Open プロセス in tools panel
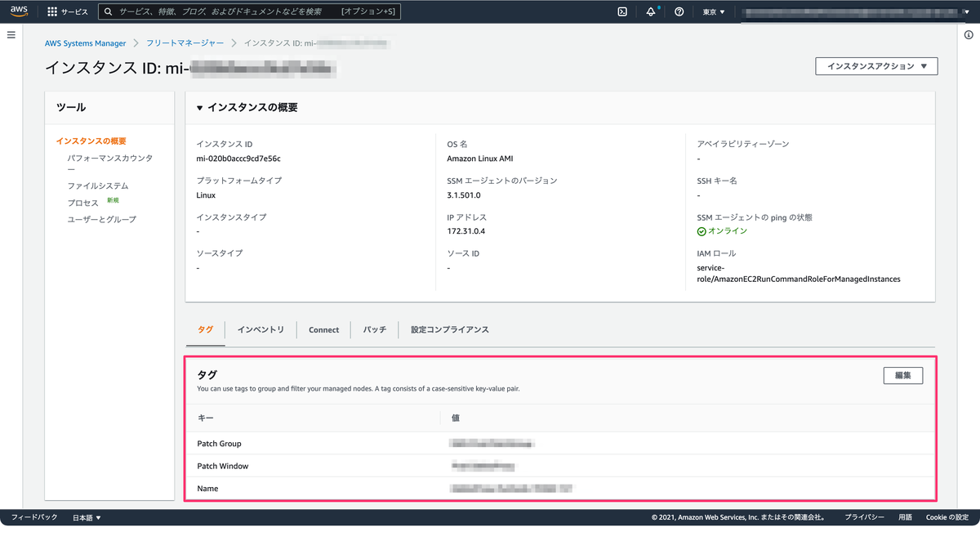 82,202
